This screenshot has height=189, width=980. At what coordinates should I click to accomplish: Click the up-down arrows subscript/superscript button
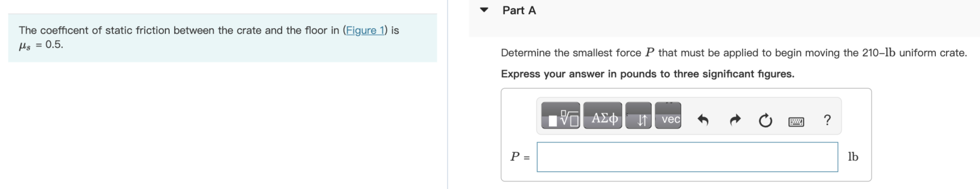click(x=638, y=116)
